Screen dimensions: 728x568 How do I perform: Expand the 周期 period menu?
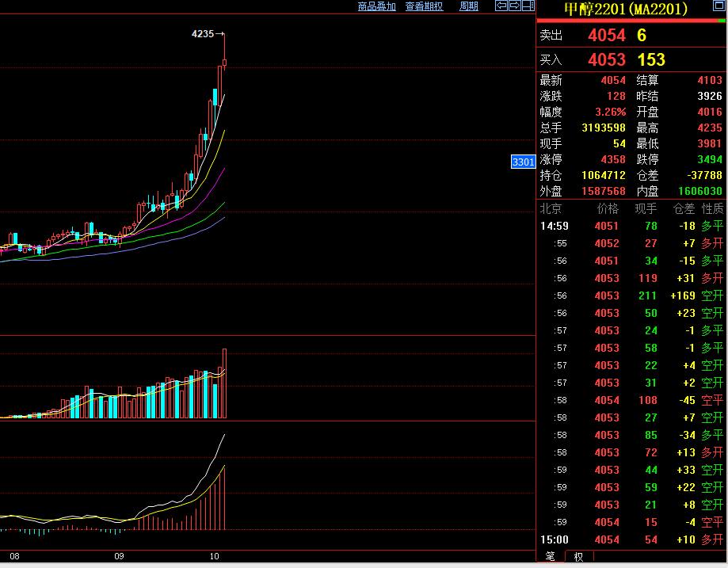469,6
